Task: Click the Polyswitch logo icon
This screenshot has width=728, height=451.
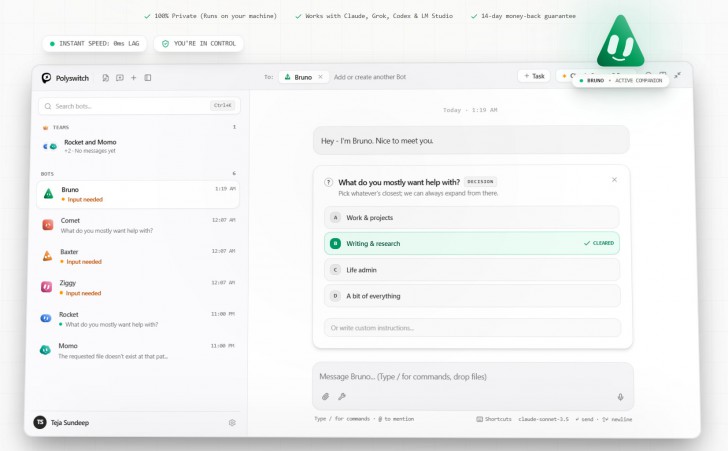Action: click(46, 78)
